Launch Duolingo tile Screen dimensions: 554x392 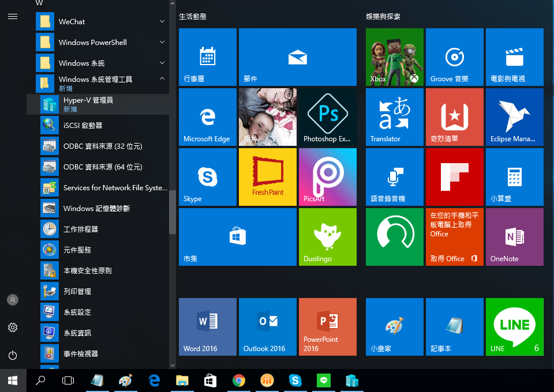point(328,237)
